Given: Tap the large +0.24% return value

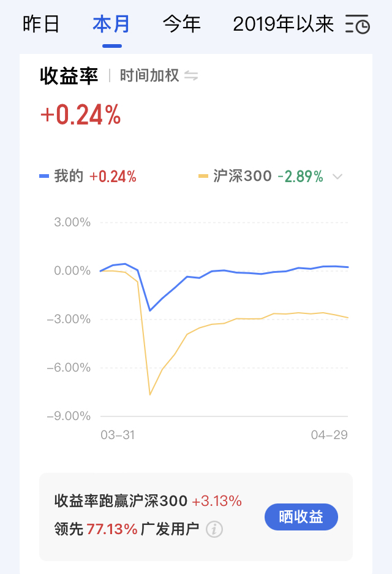Looking at the screenshot, I should point(80,116).
